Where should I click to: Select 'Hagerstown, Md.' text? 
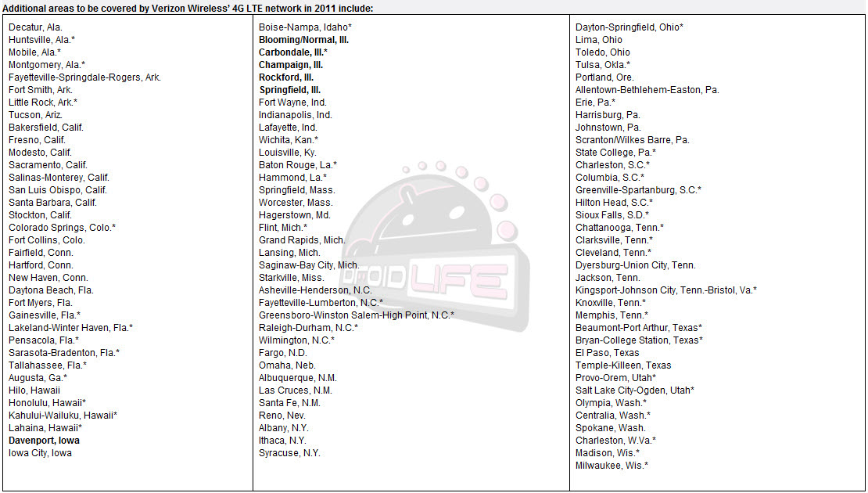click(x=295, y=215)
